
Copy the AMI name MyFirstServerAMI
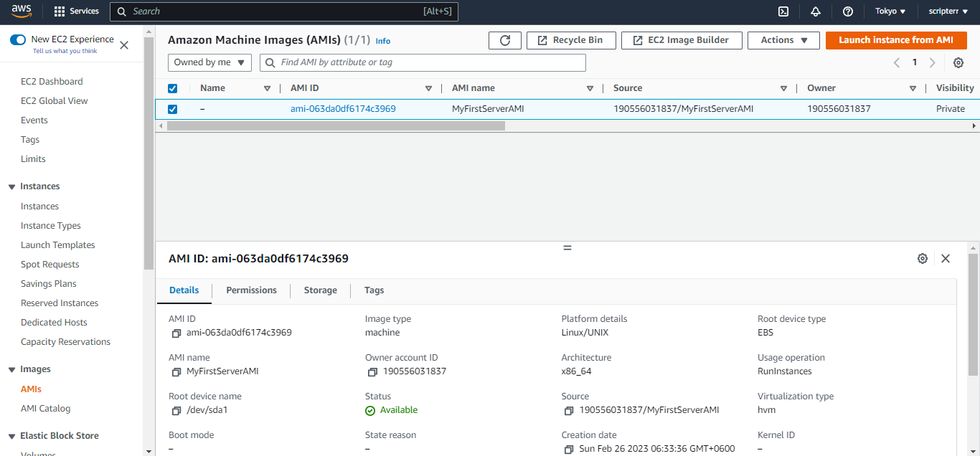point(176,372)
